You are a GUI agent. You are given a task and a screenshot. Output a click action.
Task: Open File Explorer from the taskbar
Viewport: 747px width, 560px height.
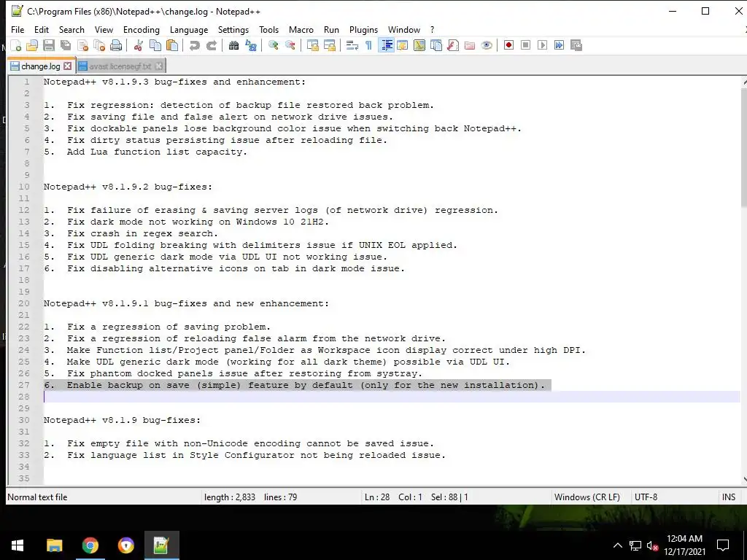54,545
